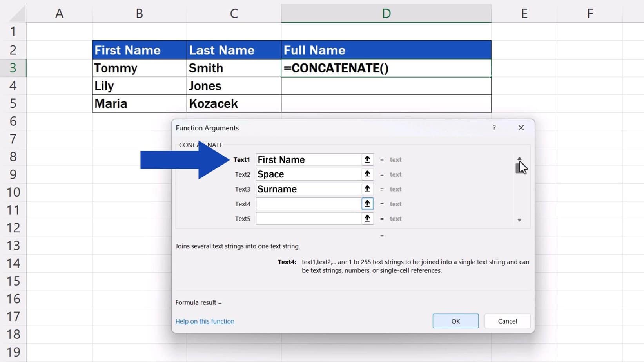Screen dimensions: 644x362
Task: Click the Text4 range selector icon
Action: (367, 204)
